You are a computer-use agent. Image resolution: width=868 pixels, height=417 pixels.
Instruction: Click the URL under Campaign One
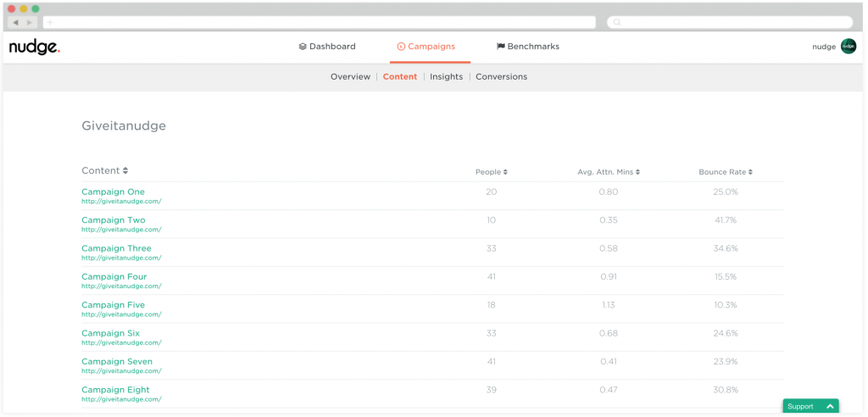(121, 202)
